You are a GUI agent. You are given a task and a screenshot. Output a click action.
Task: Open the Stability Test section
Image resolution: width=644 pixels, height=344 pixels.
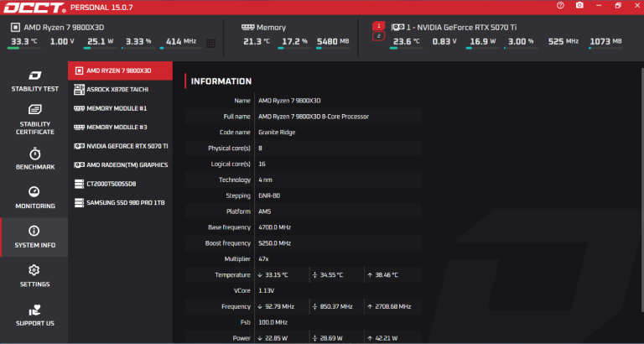[x=34, y=81]
